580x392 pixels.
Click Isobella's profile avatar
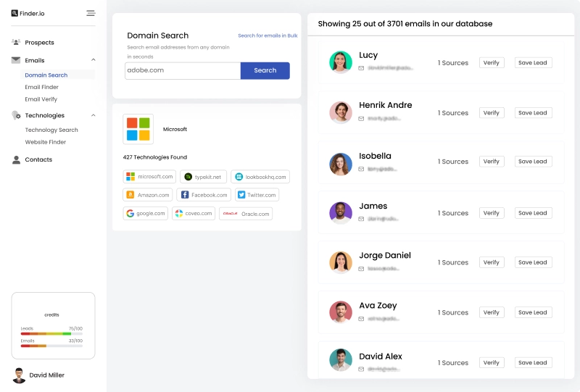coord(341,164)
